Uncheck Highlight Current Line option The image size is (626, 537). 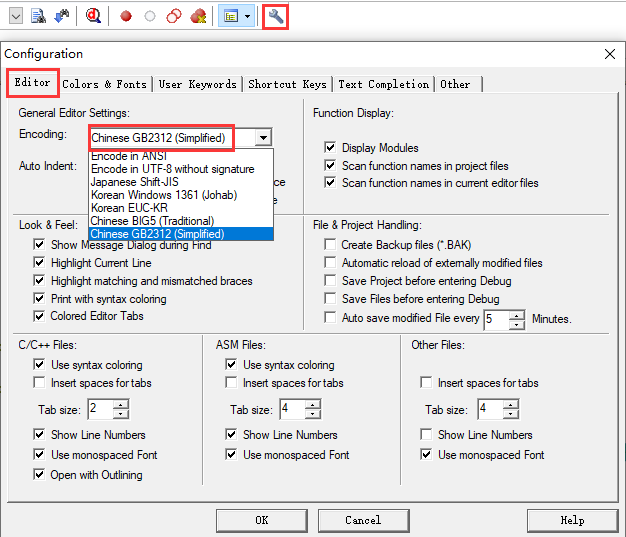(39, 263)
